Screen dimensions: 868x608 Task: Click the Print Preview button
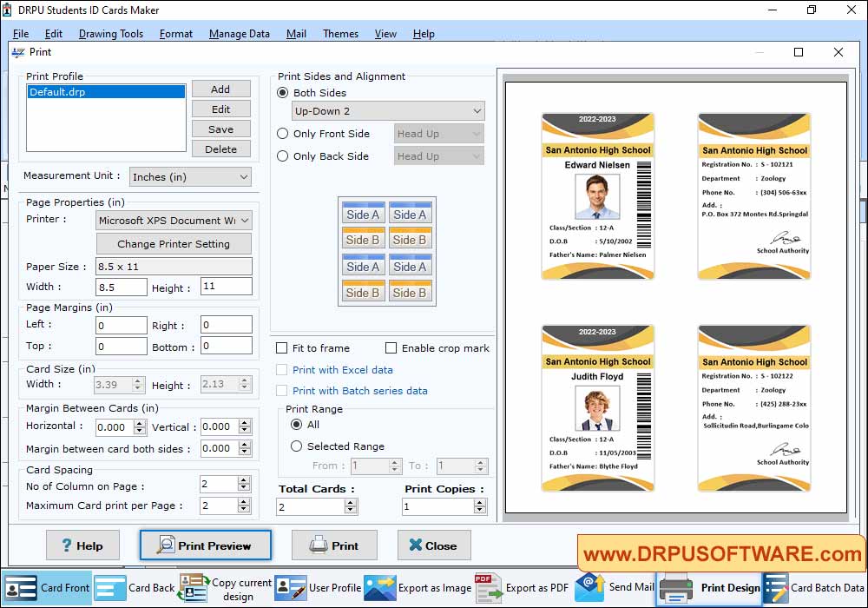[206, 545]
